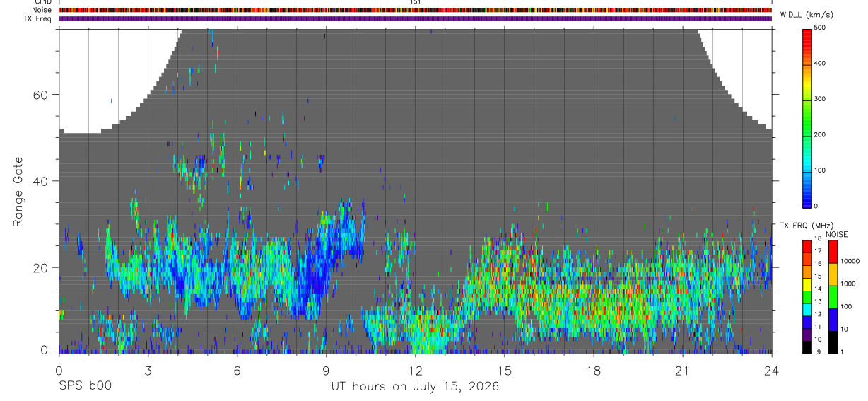Click the 12 UT hour axis tick label

(x=415, y=371)
